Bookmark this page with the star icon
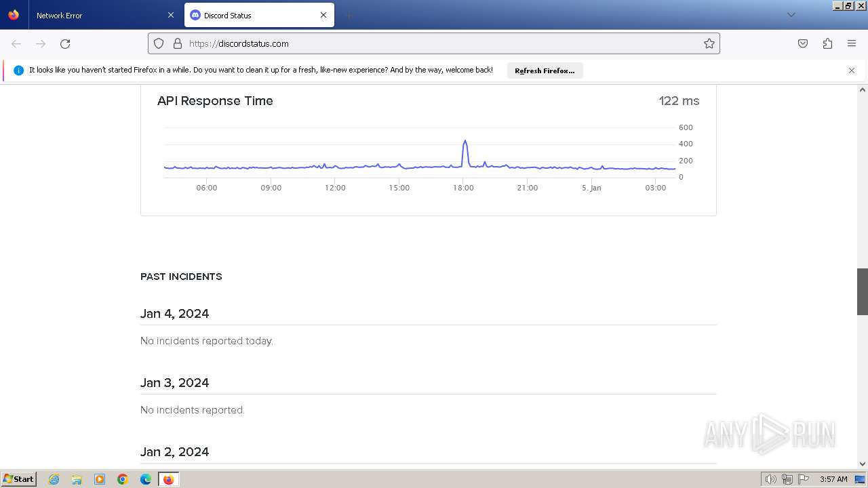868x488 pixels. point(709,43)
